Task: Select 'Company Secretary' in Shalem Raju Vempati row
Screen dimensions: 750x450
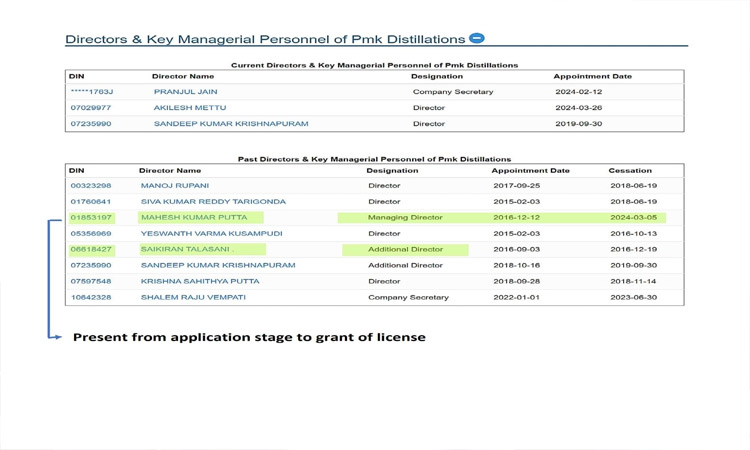Action: 408,297
